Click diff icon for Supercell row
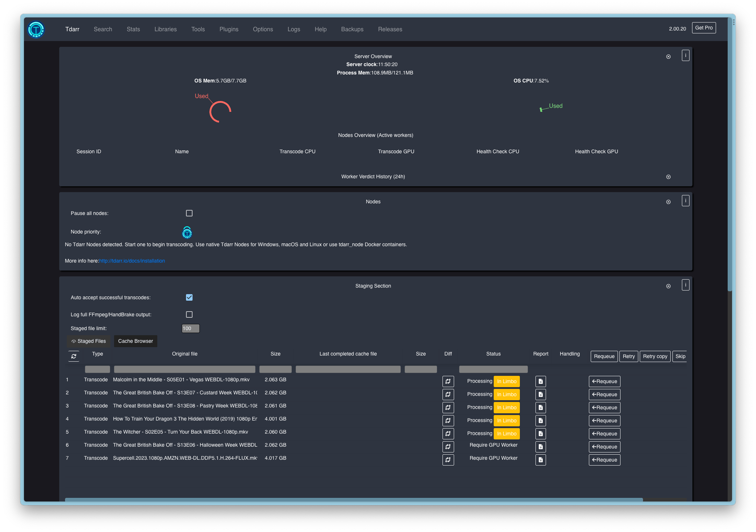The image size is (756, 532). [448, 460]
